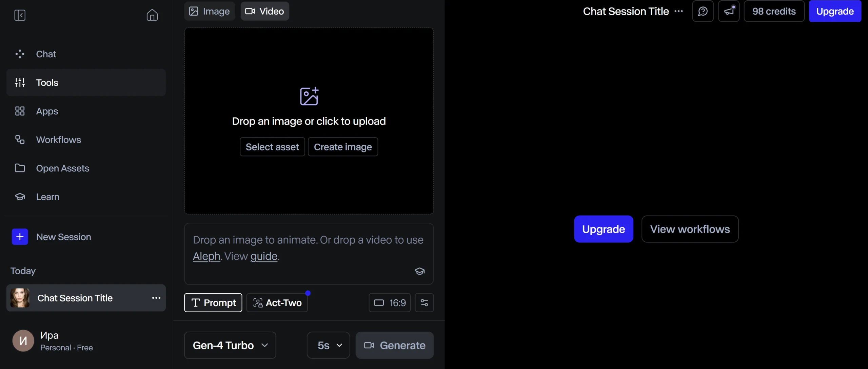The width and height of the screenshot is (868, 369).
Task: Open Chat Session Title header options menu
Action: coord(679,11)
